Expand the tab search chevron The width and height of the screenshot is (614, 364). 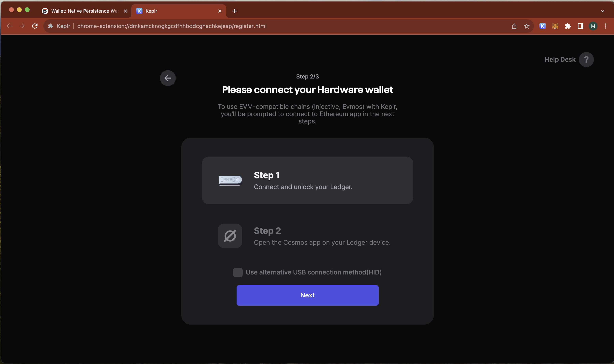(x=602, y=11)
